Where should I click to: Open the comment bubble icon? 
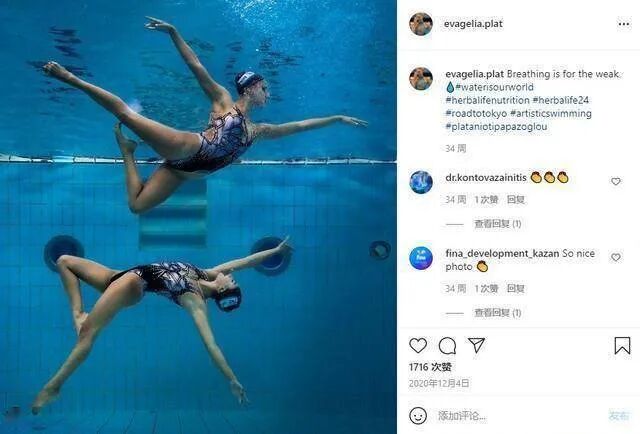click(447, 346)
